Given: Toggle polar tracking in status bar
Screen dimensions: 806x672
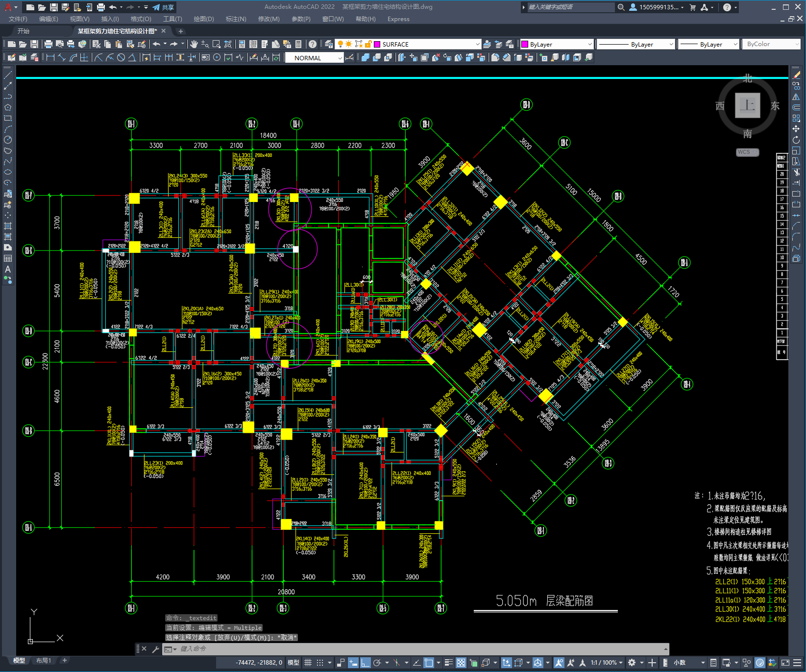Looking at the screenshot, I should [377, 663].
